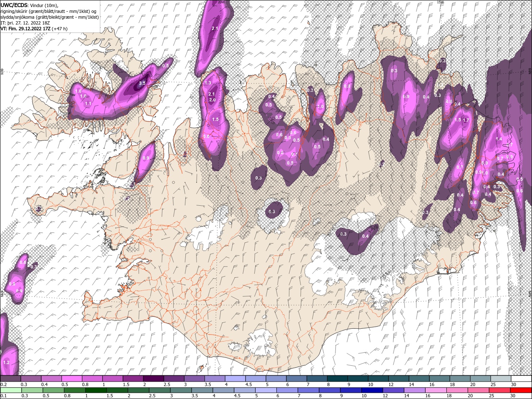Screen dimensions: 532x399
Task: Click the 1.2 value near the bottom-left edge
Action: tap(6, 362)
